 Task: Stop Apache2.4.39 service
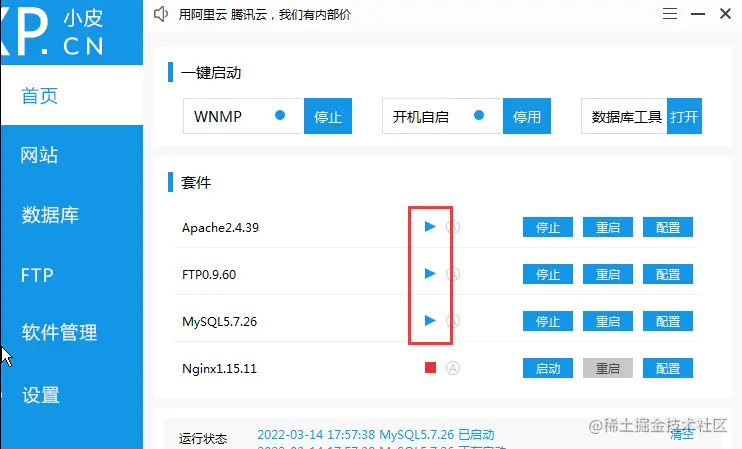tap(548, 227)
